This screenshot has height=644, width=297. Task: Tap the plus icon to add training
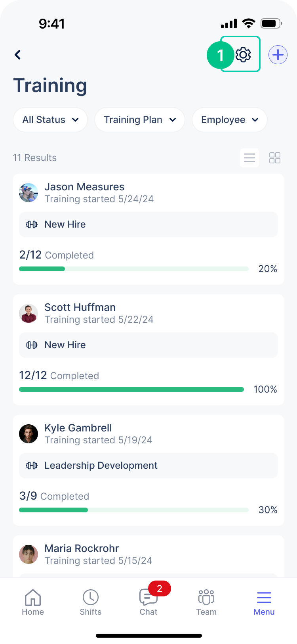tap(278, 55)
